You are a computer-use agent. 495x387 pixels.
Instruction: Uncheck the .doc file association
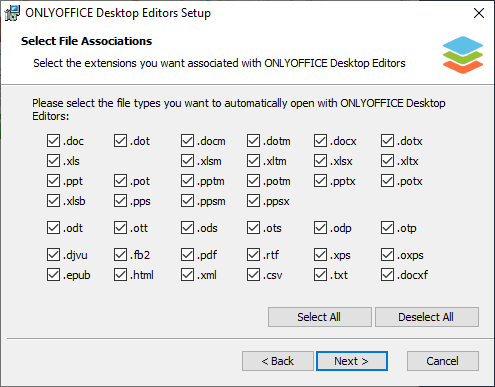tap(53, 141)
